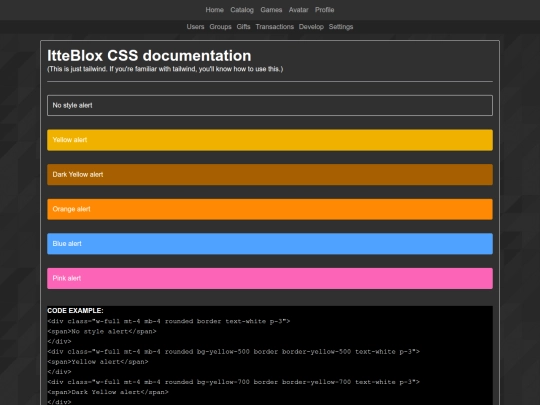
Task: Go to the Catalog page
Action: click(242, 10)
